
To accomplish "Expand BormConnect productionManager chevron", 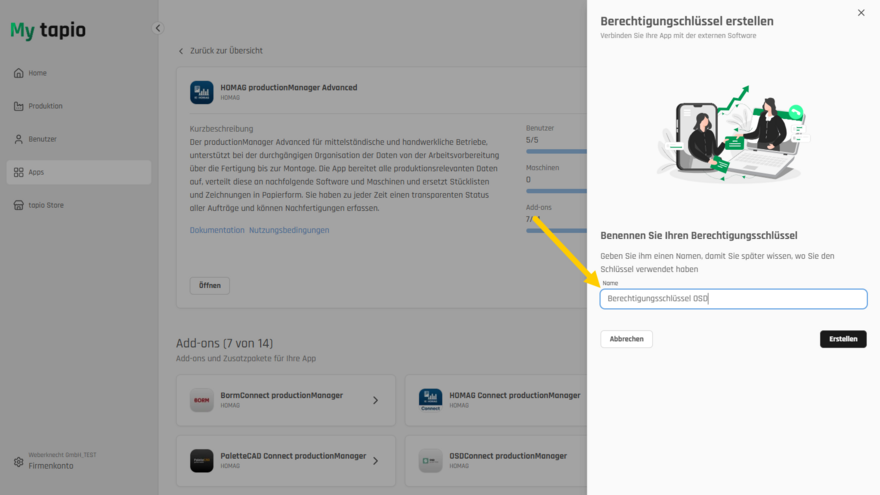I will [375, 400].
